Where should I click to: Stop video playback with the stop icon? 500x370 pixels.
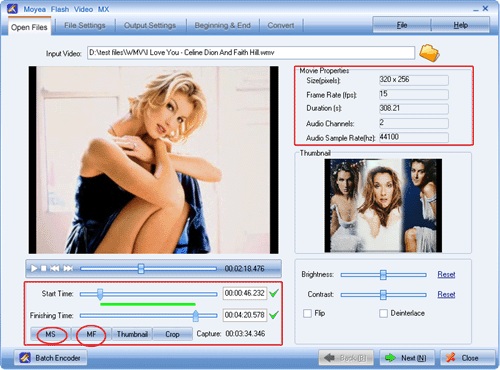click(x=44, y=268)
